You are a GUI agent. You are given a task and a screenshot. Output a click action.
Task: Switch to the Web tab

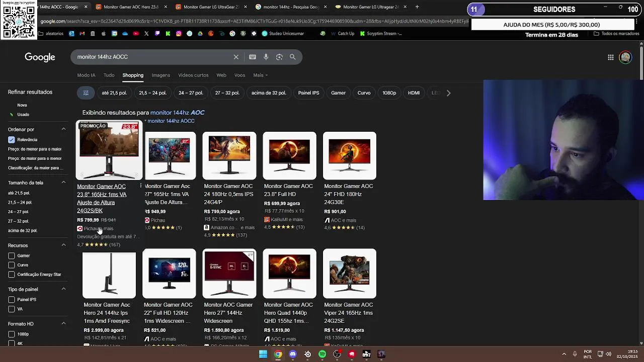221,75
